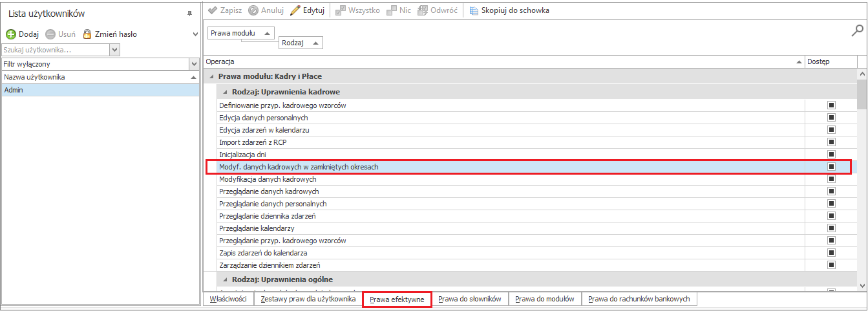Click the Zmień hasło padlock icon
This screenshot has height=315, width=868.
click(x=87, y=34)
